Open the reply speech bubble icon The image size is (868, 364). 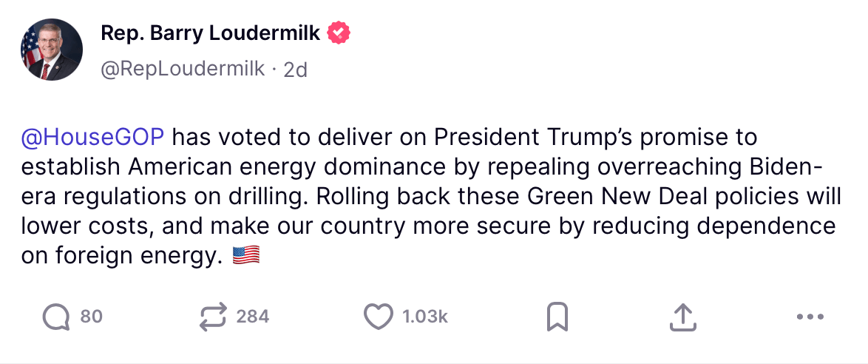[x=55, y=317]
